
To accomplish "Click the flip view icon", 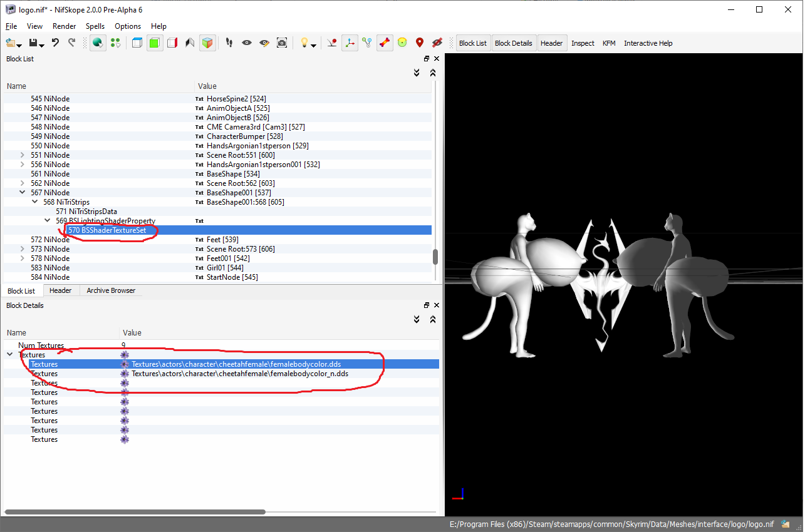I will (x=190, y=43).
